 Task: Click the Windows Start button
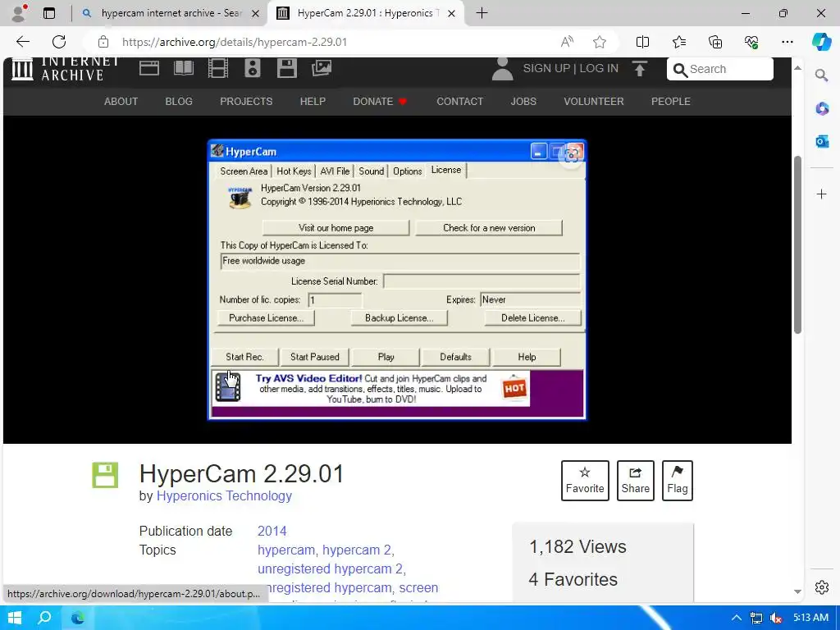(x=15, y=619)
